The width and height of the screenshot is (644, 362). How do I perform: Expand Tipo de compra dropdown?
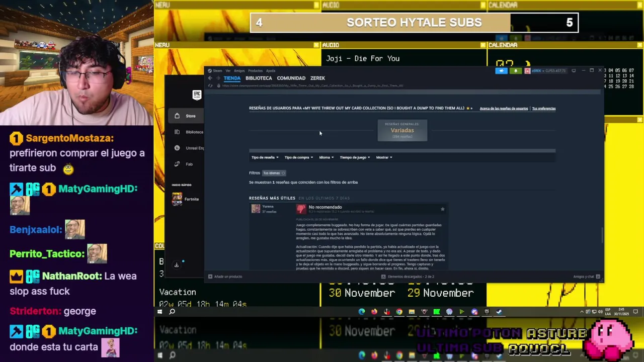click(298, 157)
